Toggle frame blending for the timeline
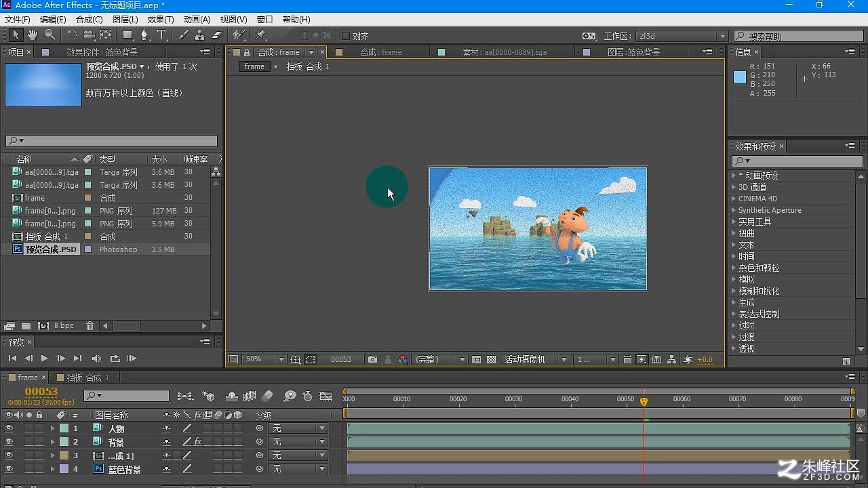 249,396
